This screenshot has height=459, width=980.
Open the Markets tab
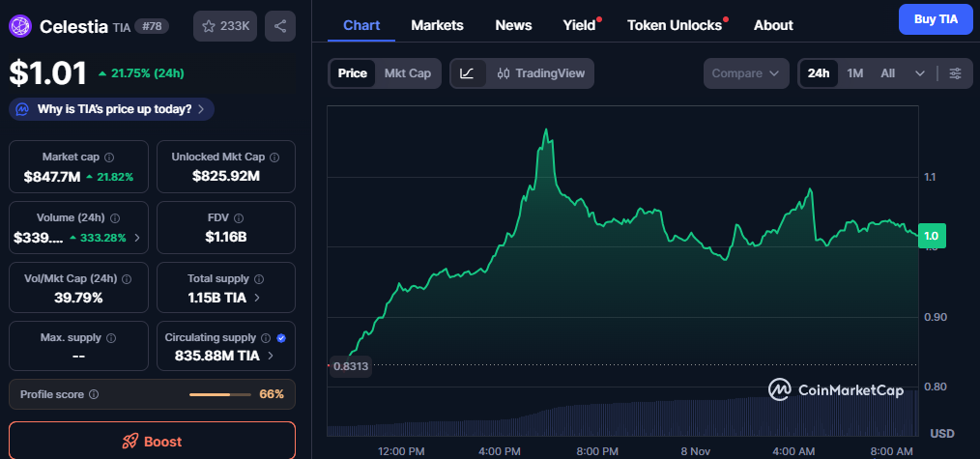click(x=438, y=25)
